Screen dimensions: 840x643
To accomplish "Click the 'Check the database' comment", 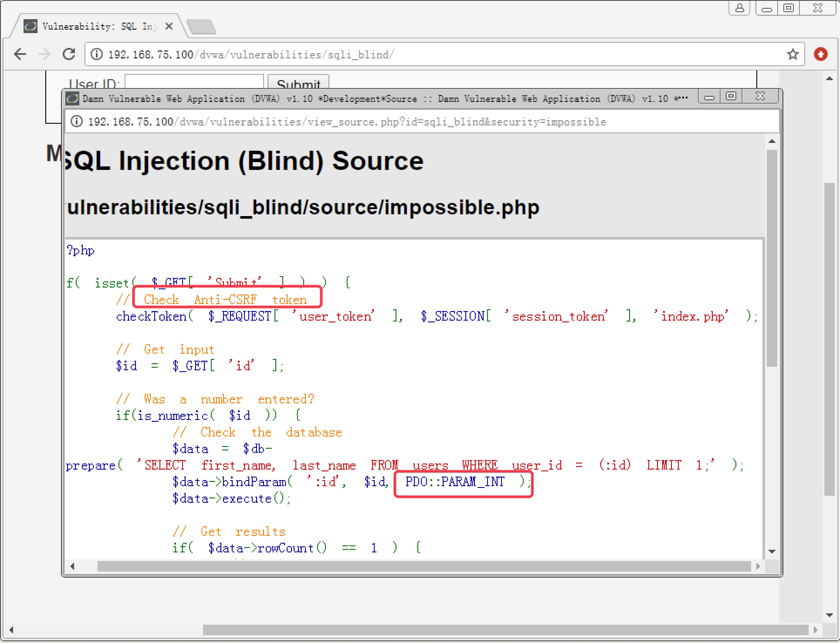I will tap(271, 432).
